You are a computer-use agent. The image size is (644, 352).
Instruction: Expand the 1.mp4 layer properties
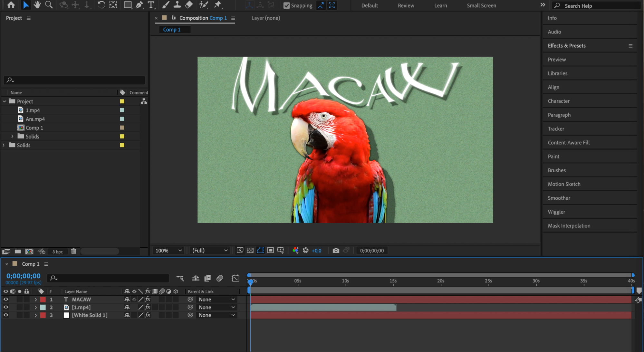[x=36, y=307]
